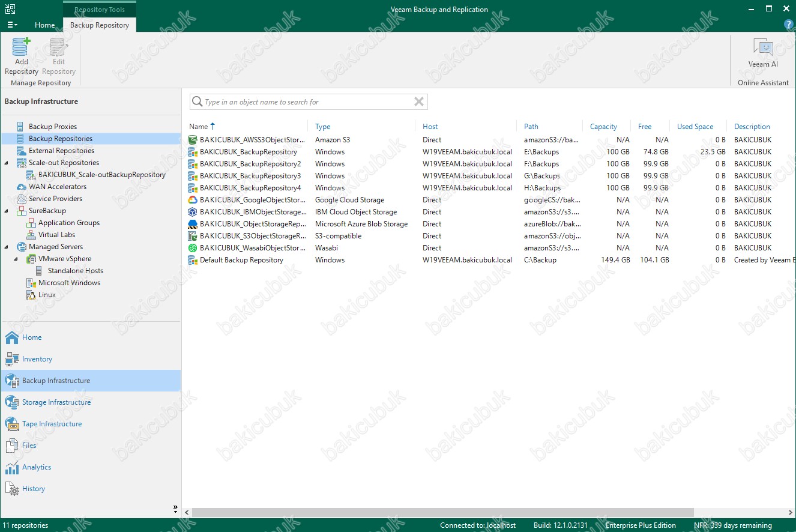Click the Azure Blob repository icon
796x532 pixels.
[193, 224]
